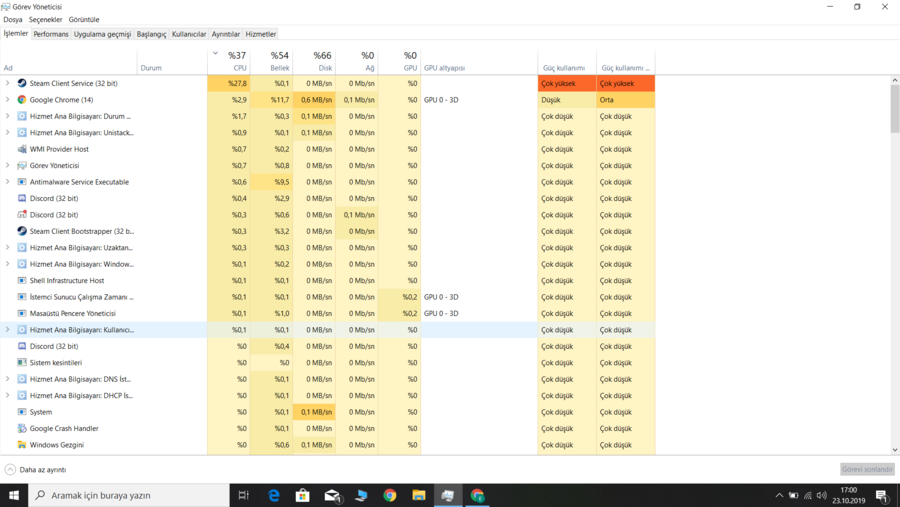Viewport: 900px width, 507px height.
Task: Expand Hizmet Ana Bilgisayarı: Unistack row
Action: (7, 133)
